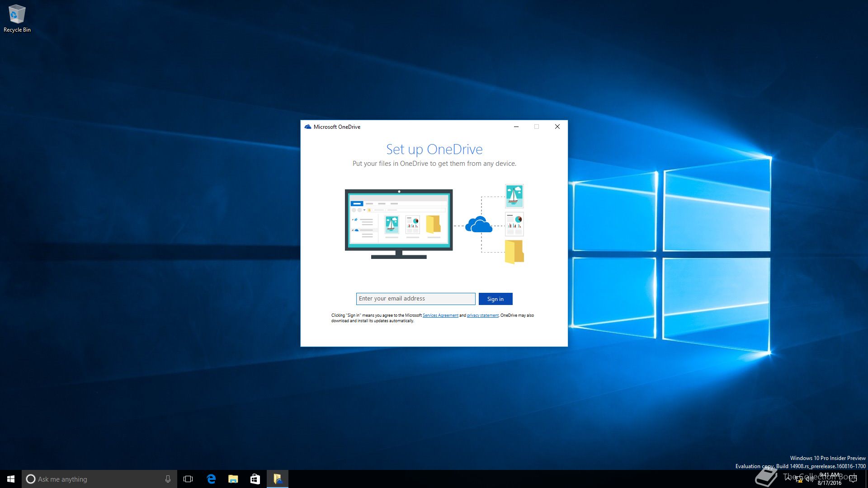The width and height of the screenshot is (868, 488).
Task: Click the email address field
Action: point(415,299)
